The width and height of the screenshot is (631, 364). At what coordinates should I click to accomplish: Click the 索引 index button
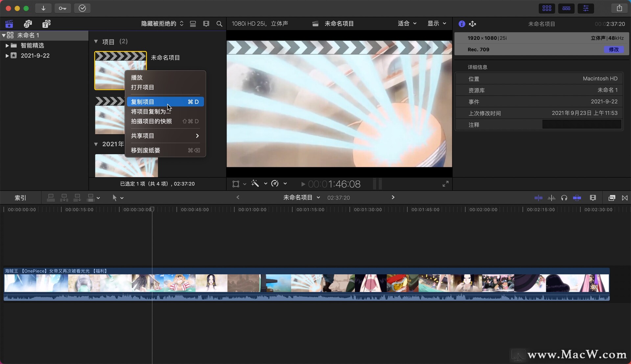click(20, 198)
